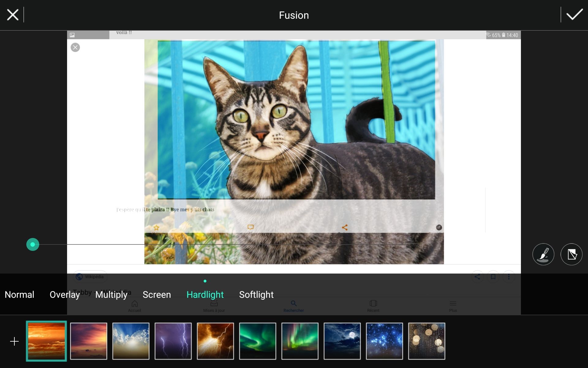The height and width of the screenshot is (368, 588).
Task: Choose the green aurora swirl thumbnail
Action: 258,341
